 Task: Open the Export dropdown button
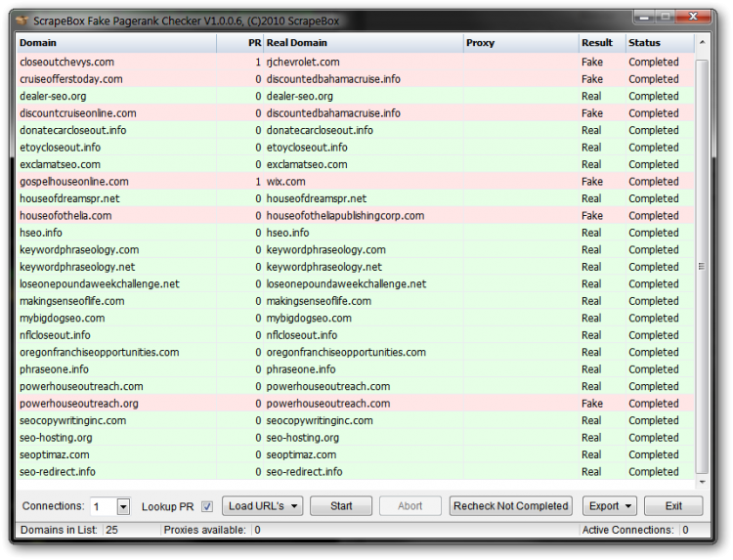click(610, 506)
